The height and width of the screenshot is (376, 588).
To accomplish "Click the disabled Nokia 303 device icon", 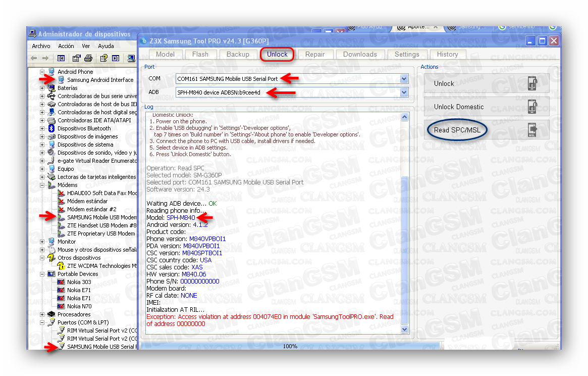I will (61, 282).
